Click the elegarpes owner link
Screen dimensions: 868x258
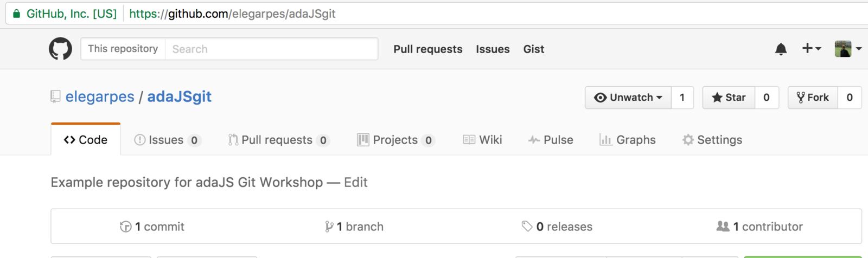click(100, 97)
